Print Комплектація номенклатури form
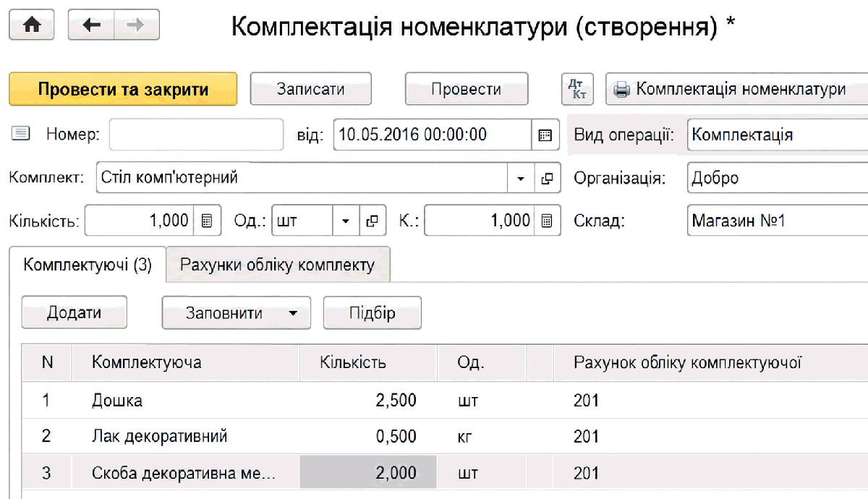Screen dimensions: 868x499 point(736,89)
